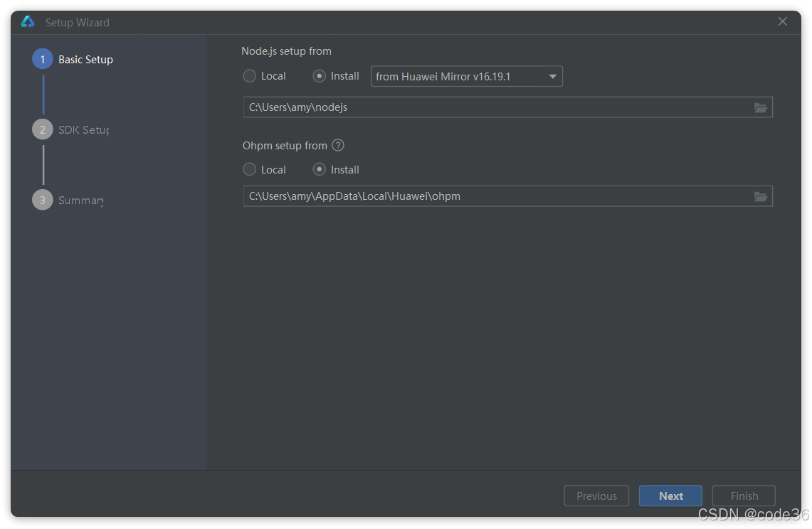Open folder browser for Ohpm path
The width and height of the screenshot is (812, 529).
pos(760,197)
